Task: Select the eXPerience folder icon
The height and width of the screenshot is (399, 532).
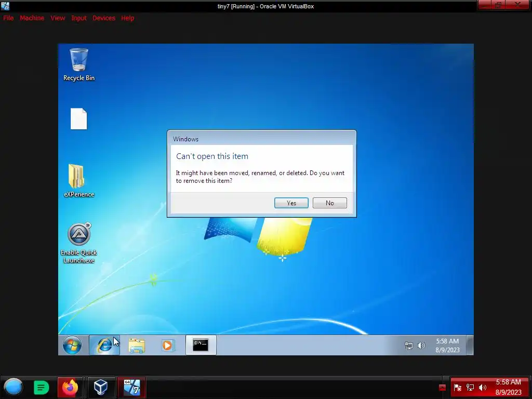Action: coord(79,181)
